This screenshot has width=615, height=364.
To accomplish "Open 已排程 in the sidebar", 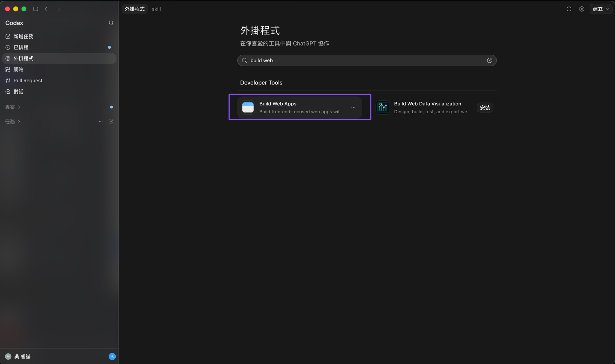I will click(59, 47).
